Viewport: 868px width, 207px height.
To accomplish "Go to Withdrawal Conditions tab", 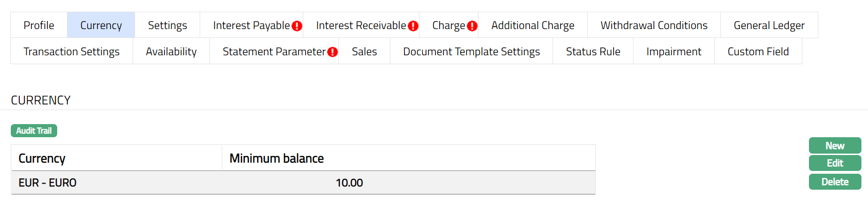I will tap(654, 25).
